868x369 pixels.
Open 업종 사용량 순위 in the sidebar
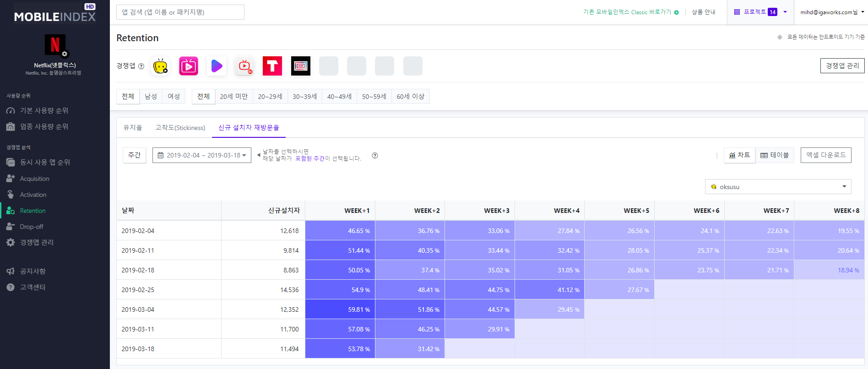click(44, 126)
